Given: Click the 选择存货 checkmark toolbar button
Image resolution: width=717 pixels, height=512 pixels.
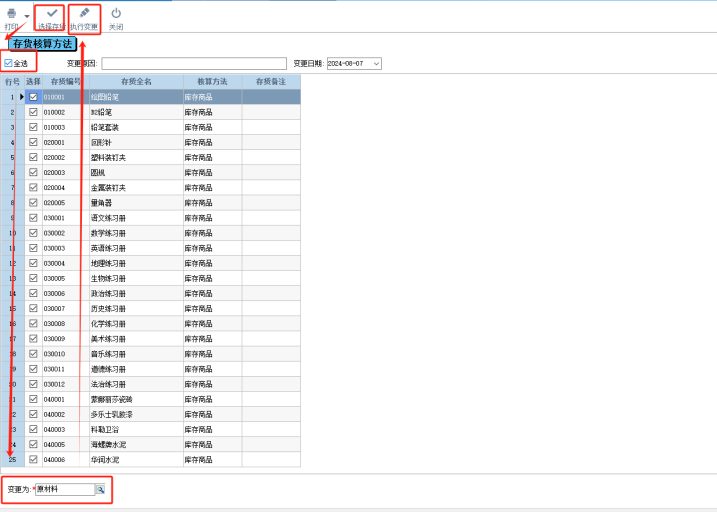Looking at the screenshot, I should (51, 18).
